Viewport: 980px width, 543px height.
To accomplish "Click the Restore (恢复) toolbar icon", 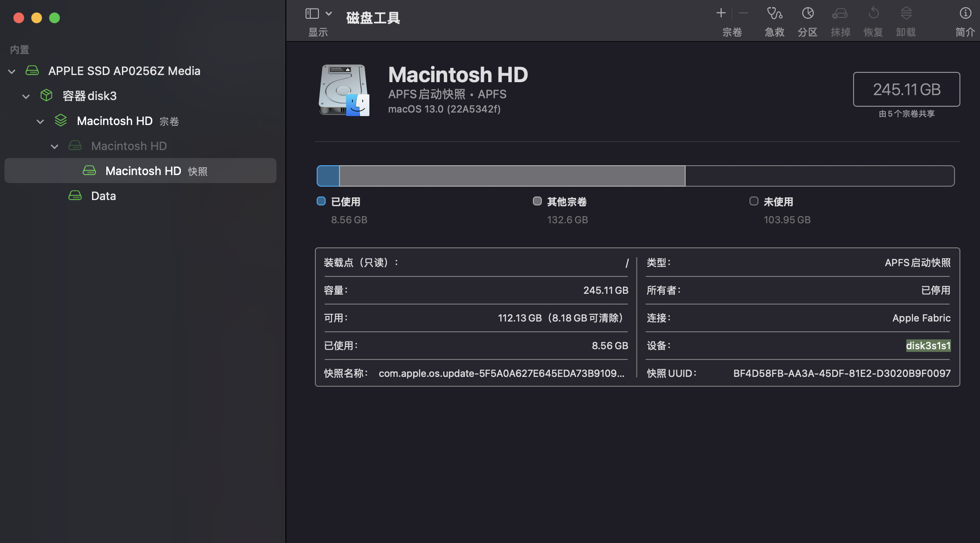I will (873, 13).
